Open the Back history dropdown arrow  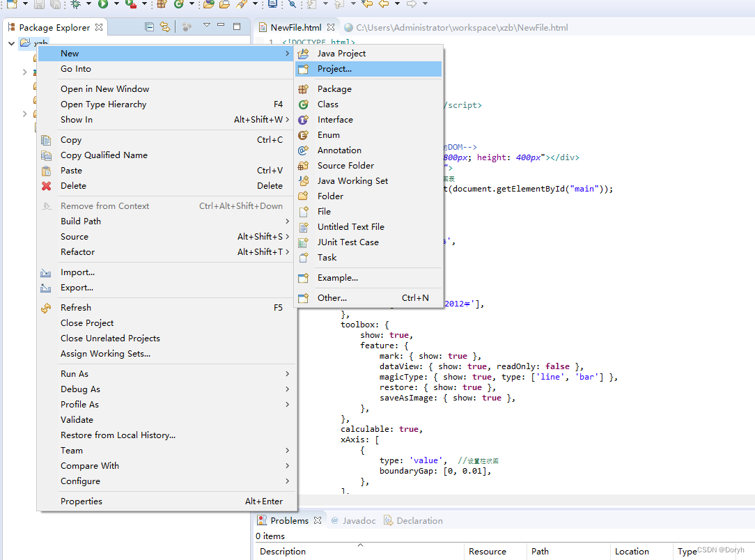click(397, 4)
